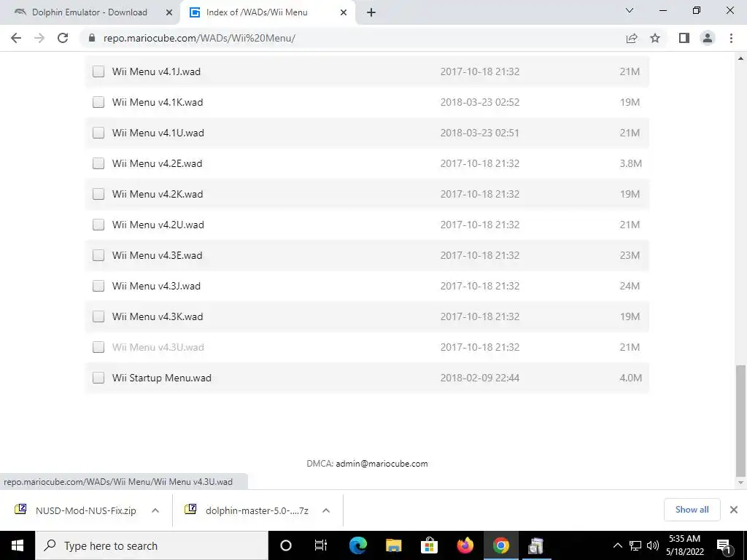This screenshot has width=747, height=560.
Task: Open Wii Menu v4.1J.wad link
Action: (156, 71)
